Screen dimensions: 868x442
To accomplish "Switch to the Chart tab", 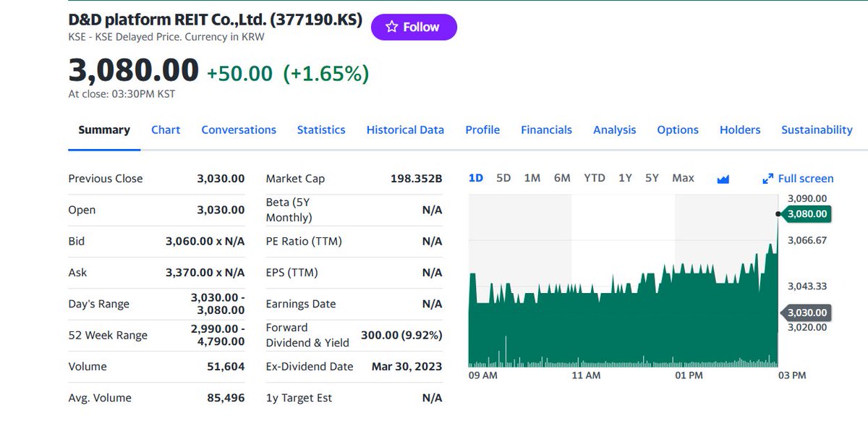I will tap(166, 130).
